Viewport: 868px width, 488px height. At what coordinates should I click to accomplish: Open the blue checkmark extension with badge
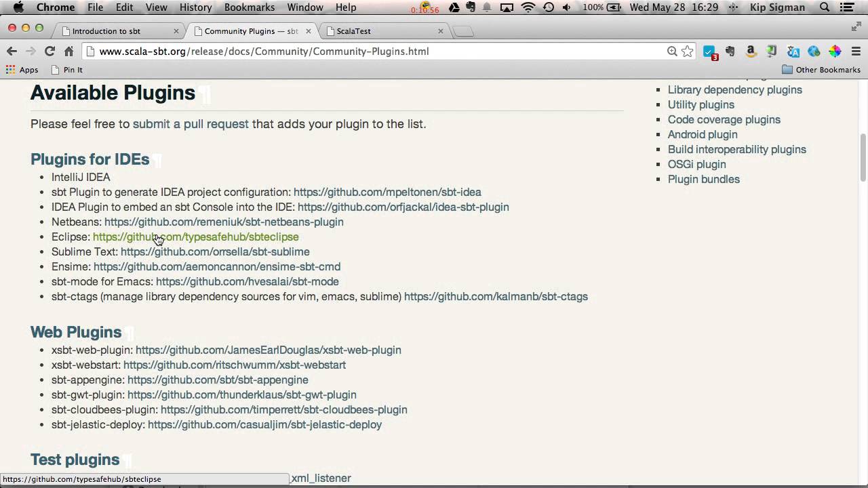[x=710, y=52]
